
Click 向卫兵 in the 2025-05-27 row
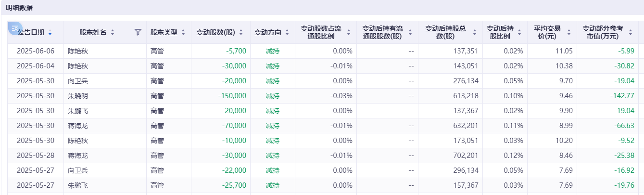point(78,170)
